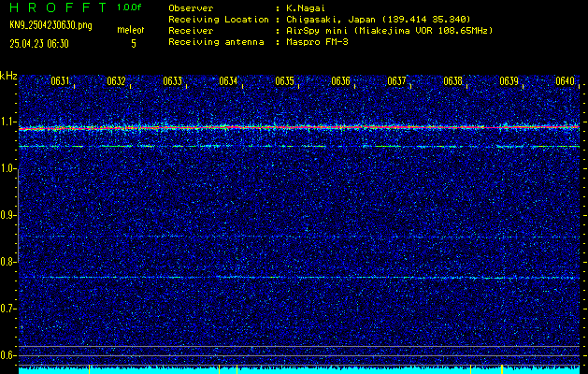Click the Receiving Location label
Image resolution: width=588 pixels, height=374 pixels.
click(x=219, y=19)
